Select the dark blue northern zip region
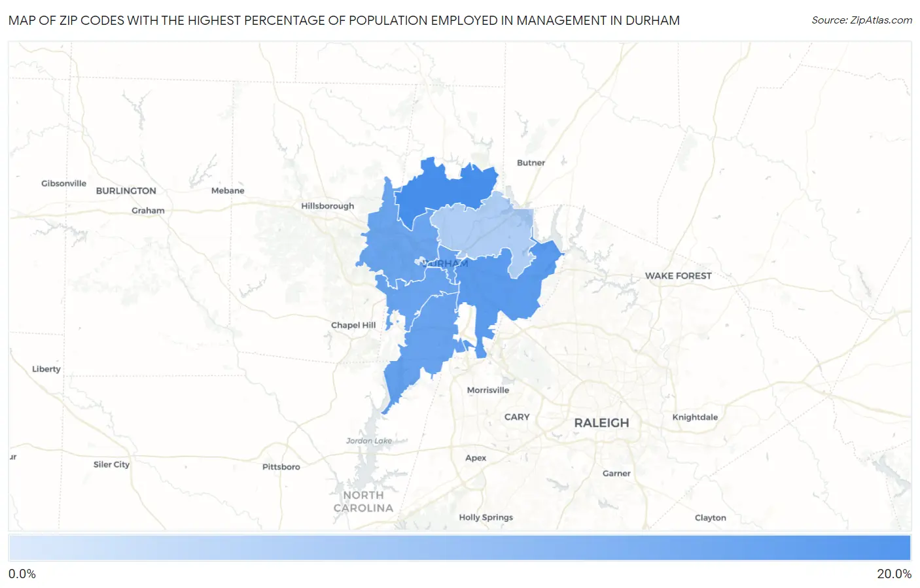The image size is (920, 588). coord(445,190)
